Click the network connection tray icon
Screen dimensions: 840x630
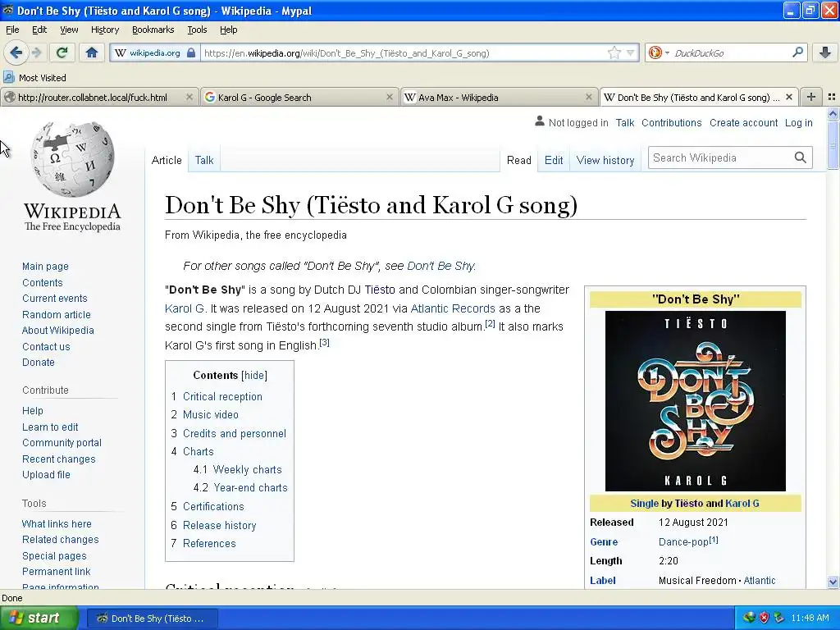click(x=749, y=618)
